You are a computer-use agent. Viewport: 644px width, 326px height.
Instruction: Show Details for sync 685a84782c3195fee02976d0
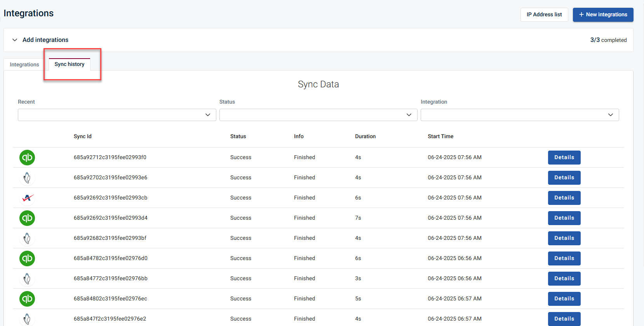pyautogui.click(x=564, y=258)
